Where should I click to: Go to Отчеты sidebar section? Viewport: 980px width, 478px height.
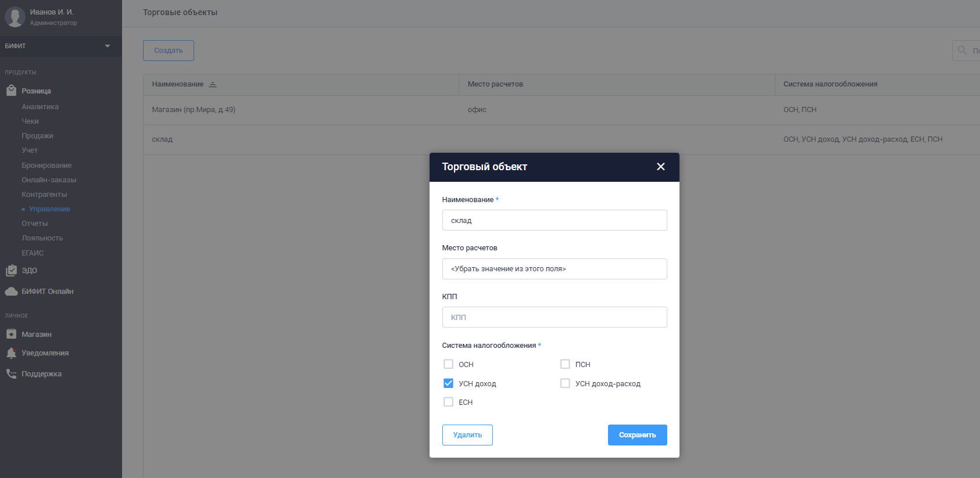(35, 224)
